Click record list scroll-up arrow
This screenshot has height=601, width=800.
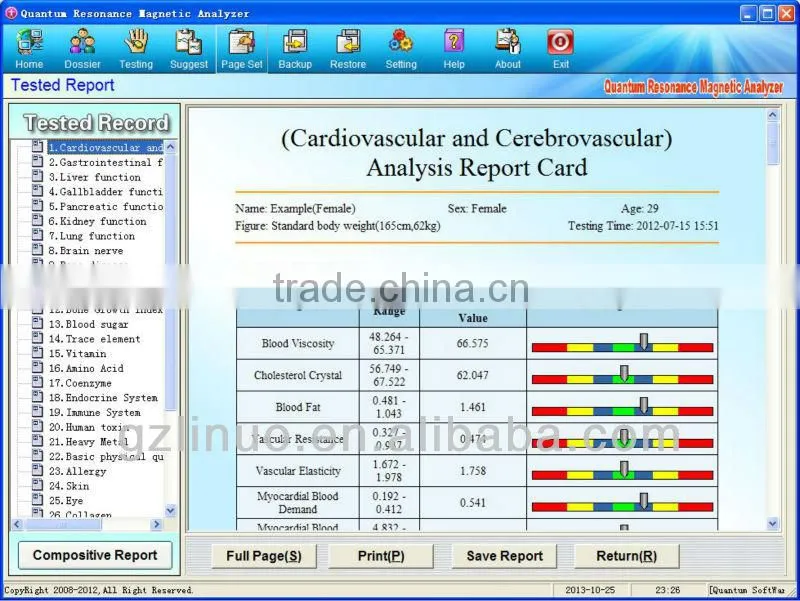(171, 147)
